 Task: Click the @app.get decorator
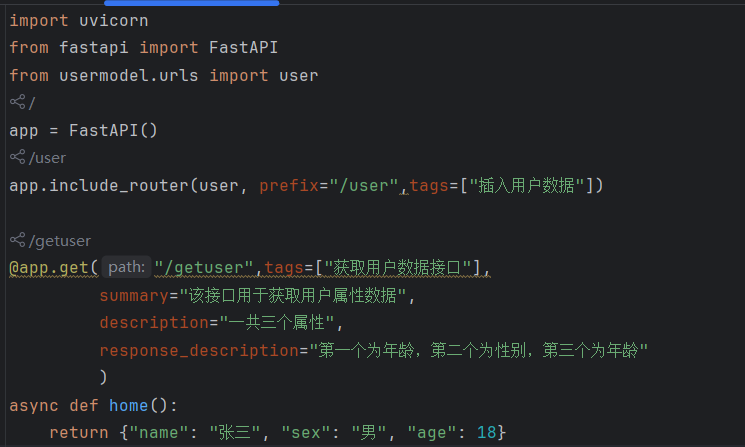pyautogui.click(x=50, y=267)
